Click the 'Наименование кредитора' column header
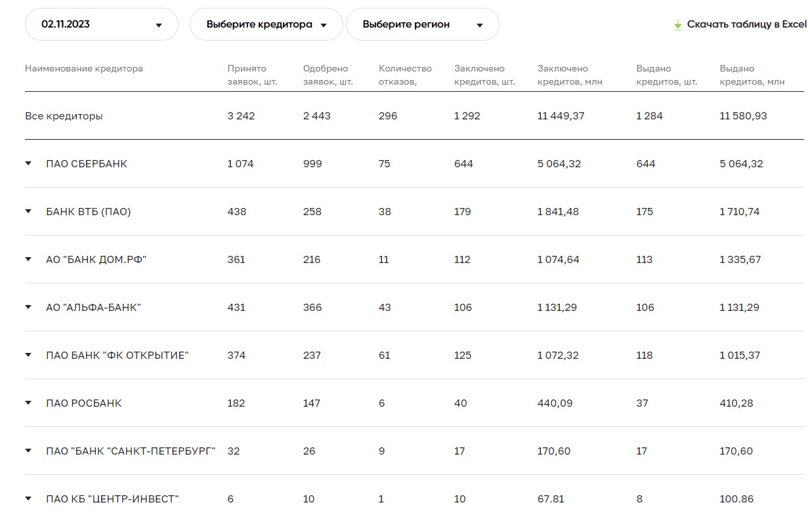 tap(83, 69)
